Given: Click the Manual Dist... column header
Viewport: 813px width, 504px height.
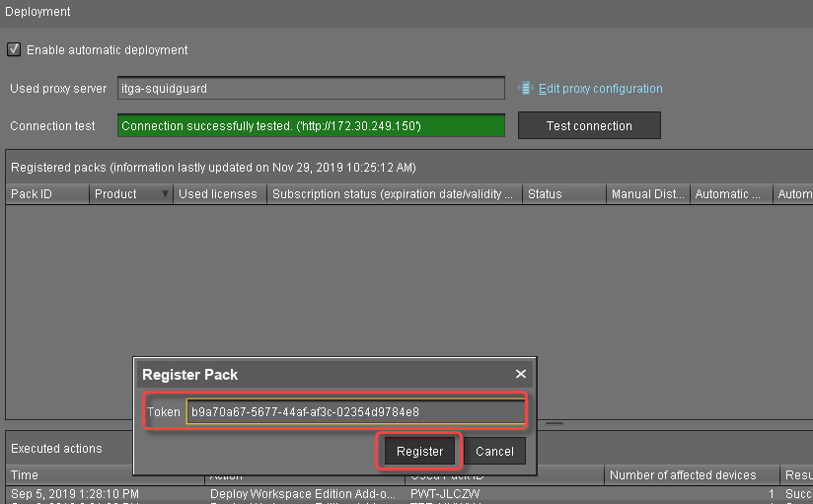Looking at the screenshot, I should [x=647, y=194].
